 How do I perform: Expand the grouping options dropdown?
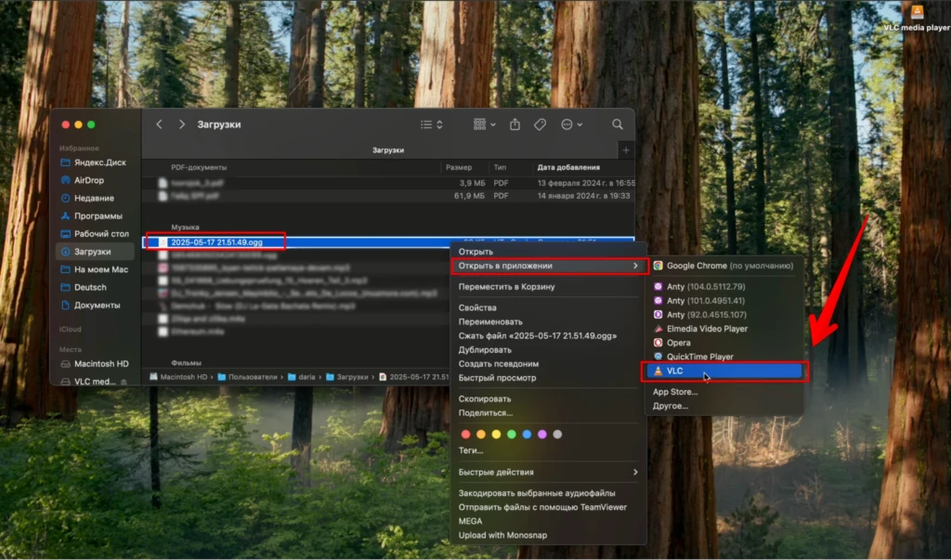click(x=484, y=124)
